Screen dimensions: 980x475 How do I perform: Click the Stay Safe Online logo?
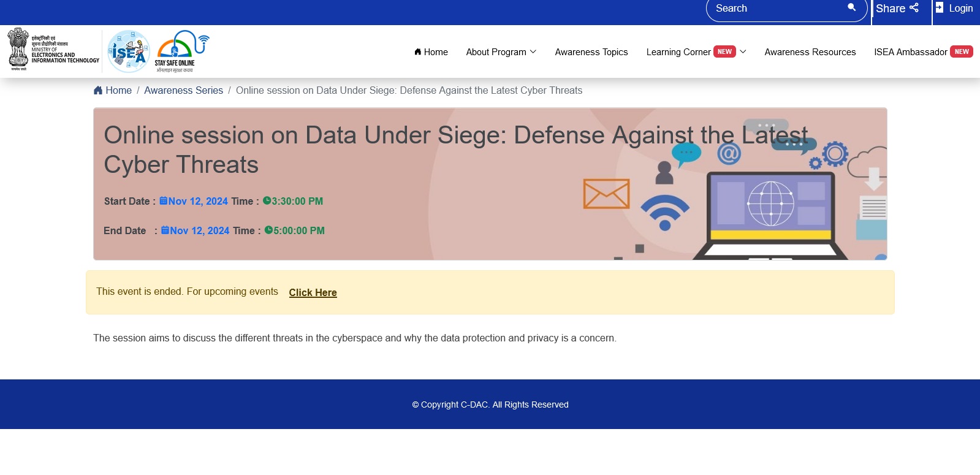181,51
